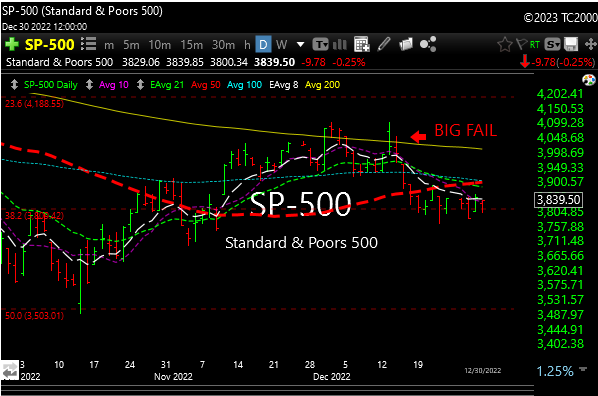Switch to the 30m timeframe
This screenshot has width=598, height=396.
[223, 45]
